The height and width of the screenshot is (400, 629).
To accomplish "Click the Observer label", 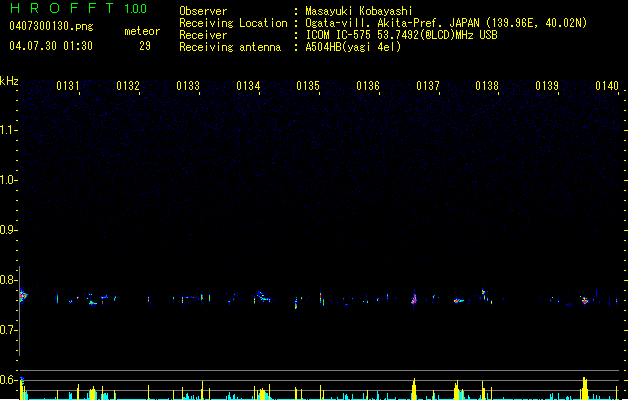I will (203, 11).
